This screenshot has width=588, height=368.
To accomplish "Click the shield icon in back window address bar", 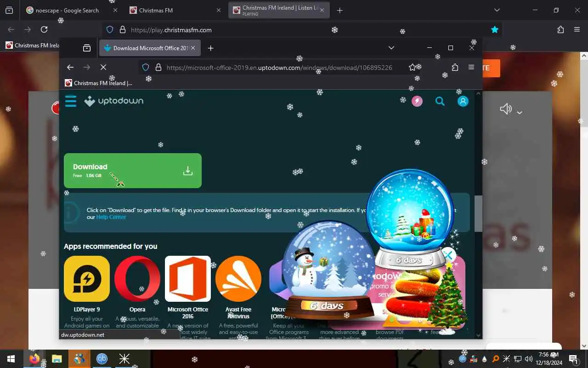I will point(110,29).
